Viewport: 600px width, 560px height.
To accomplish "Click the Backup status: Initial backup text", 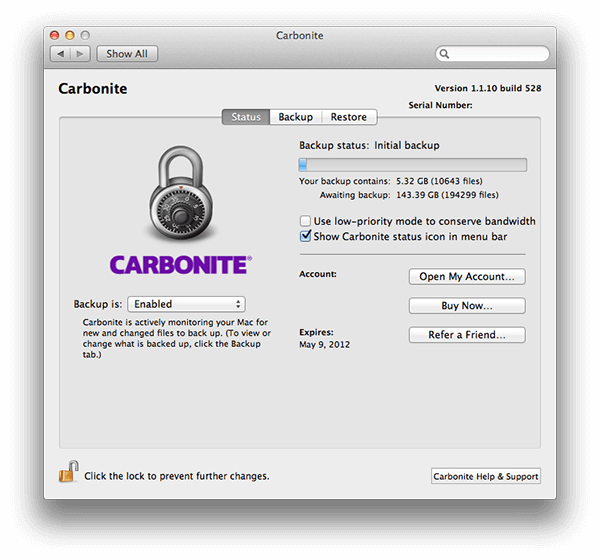I will [369, 145].
